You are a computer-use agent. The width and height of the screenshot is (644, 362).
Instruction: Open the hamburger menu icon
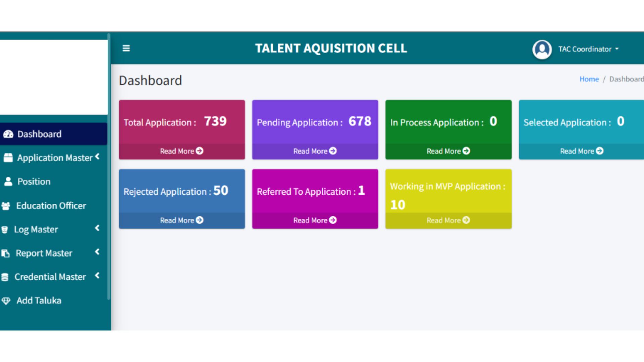(x=126, y=48)
